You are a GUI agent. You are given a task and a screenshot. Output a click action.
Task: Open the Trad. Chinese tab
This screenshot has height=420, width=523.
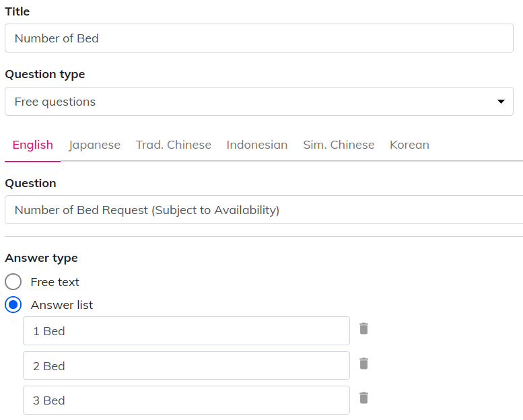click(x=173, y=145)
